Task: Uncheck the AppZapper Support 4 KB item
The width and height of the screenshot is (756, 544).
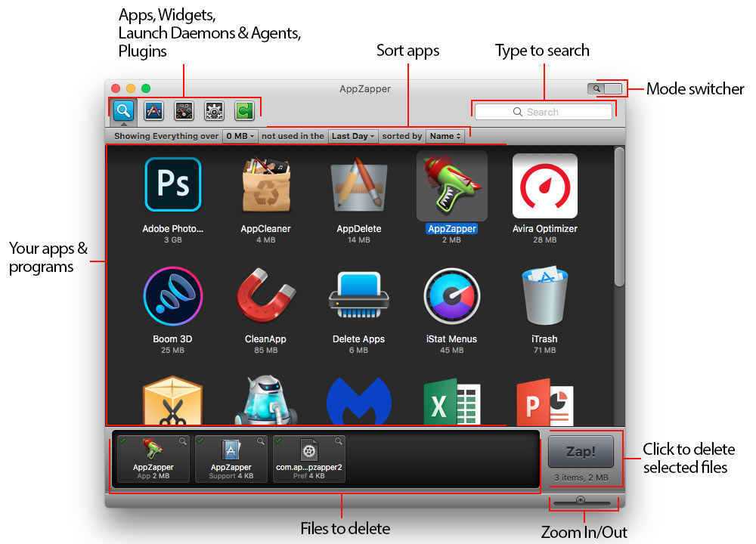Action: [x=200, y=440]
